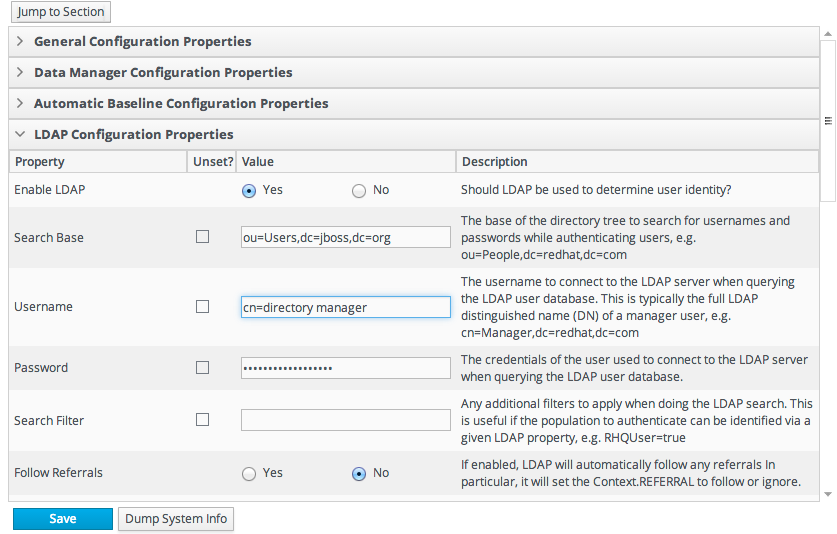Expand Automatic Baseline Configuration Properties section
Screen dimensions: 837x534
180,104
